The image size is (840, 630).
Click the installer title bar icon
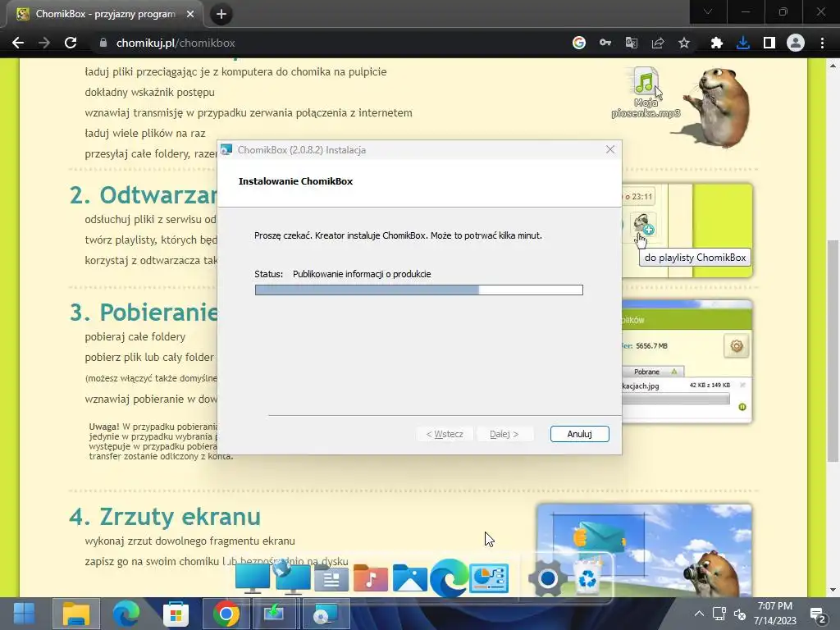coord(226,150)
